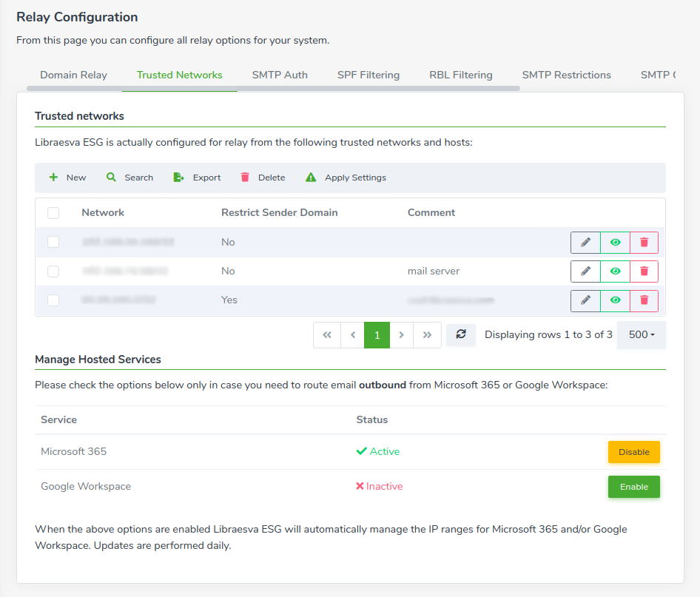Tick the select-all checkbox in table header
700x597 pixels.
pos(53,213)
